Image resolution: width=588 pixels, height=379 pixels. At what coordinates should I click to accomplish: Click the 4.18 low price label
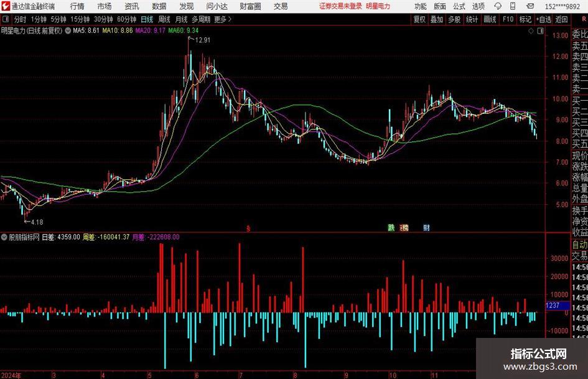pyautogui.click(x=37, y=222)
